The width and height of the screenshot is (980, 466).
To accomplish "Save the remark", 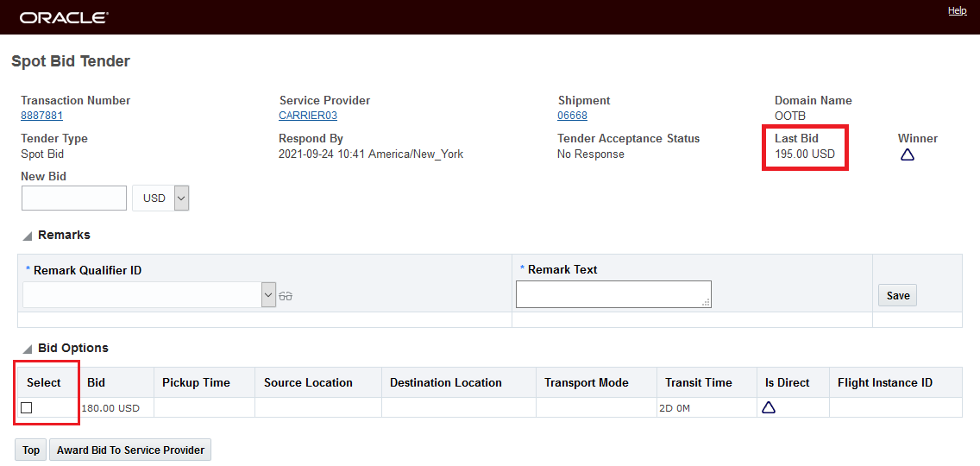I will (897, 295).
